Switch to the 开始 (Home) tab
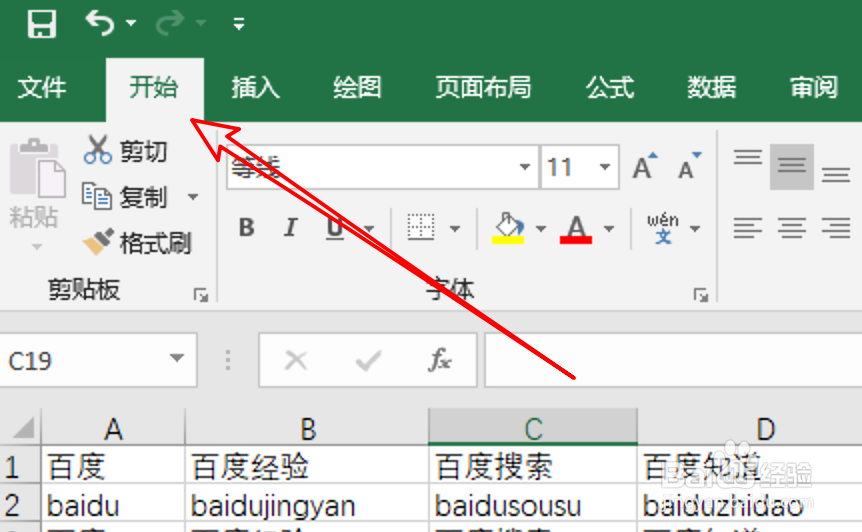The image size is (862, 532). [154, 87]
